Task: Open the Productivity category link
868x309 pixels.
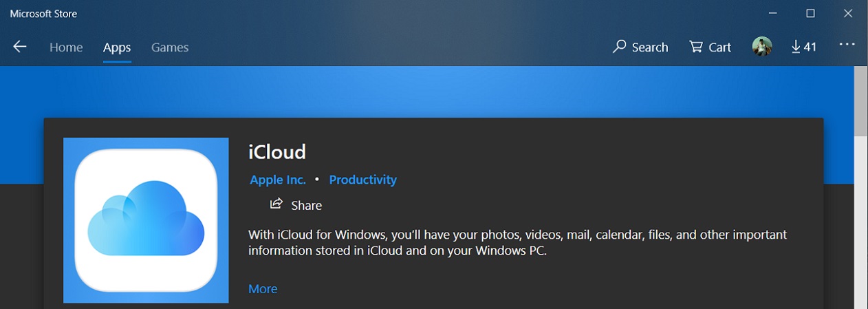Action: coord(363,180)
